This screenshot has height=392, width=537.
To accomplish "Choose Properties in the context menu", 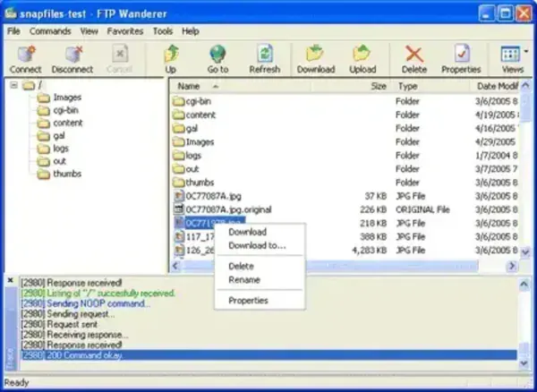I will coord(260,301).
